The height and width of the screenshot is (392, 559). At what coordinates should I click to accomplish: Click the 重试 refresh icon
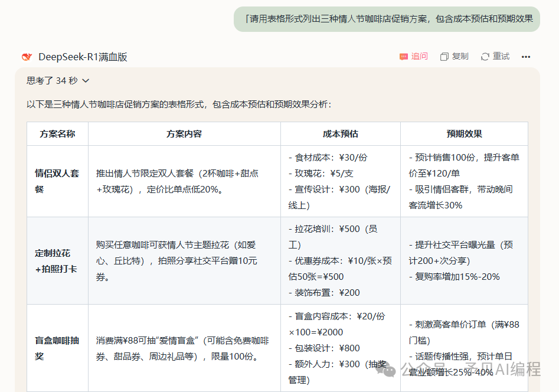point(485,57)
